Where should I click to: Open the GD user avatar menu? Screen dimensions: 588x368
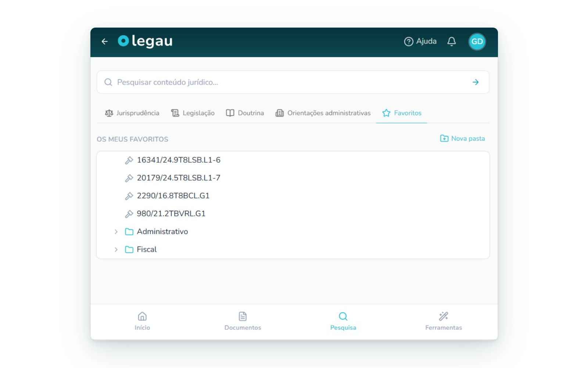[x=477, y=42]
